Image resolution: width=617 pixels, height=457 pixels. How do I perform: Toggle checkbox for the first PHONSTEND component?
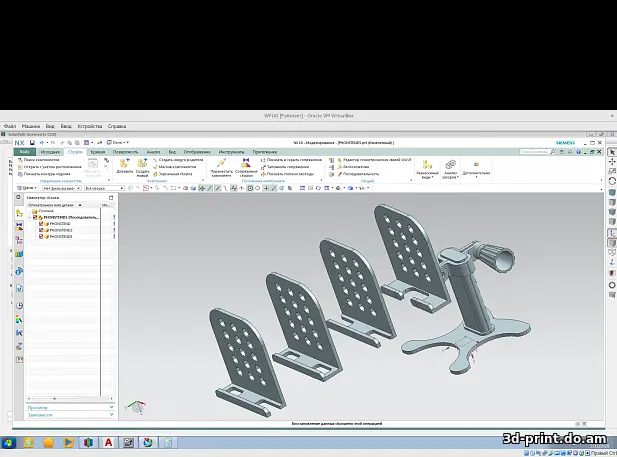pos(41,223)
